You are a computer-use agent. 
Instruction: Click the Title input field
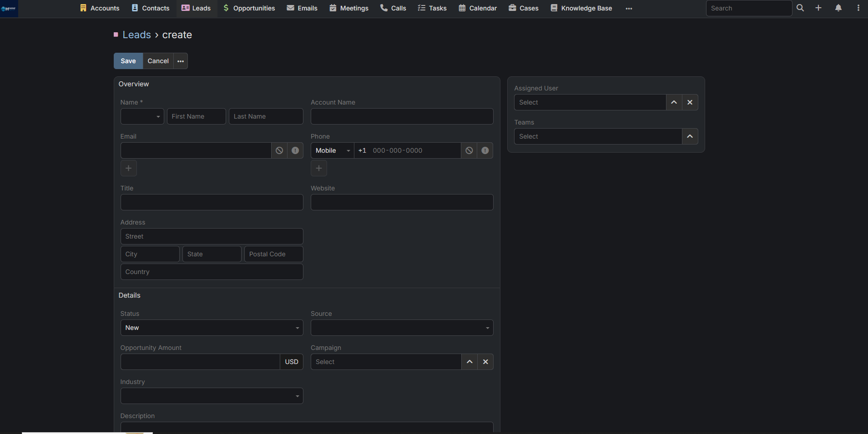[212, 202]
